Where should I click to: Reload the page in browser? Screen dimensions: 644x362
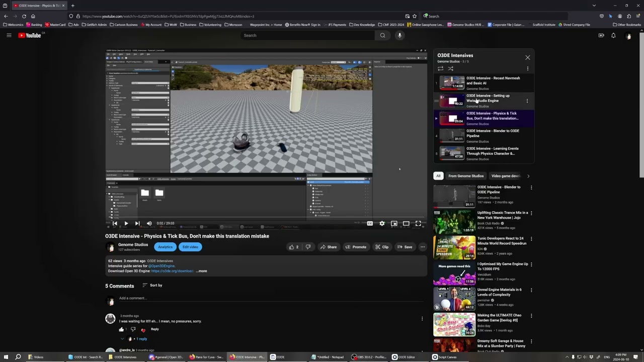[x=24, y=16]
